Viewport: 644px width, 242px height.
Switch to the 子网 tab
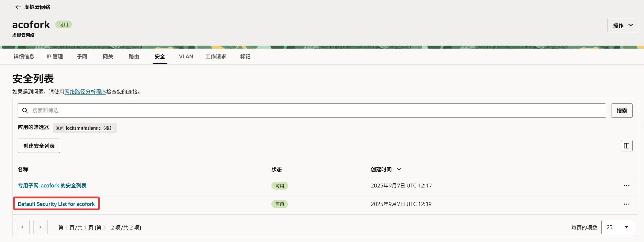(82, 57)
